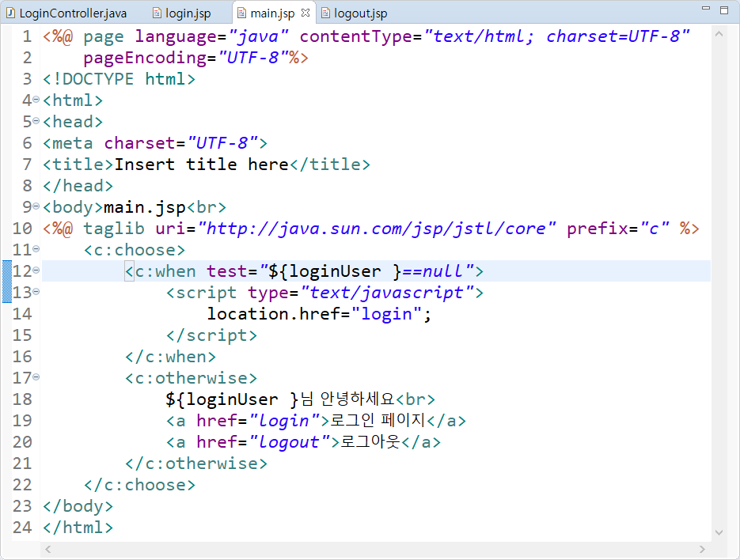Click the 'location.href="login";' statement
The width and height of the screenshot is (740, 560).
point(320,314)
